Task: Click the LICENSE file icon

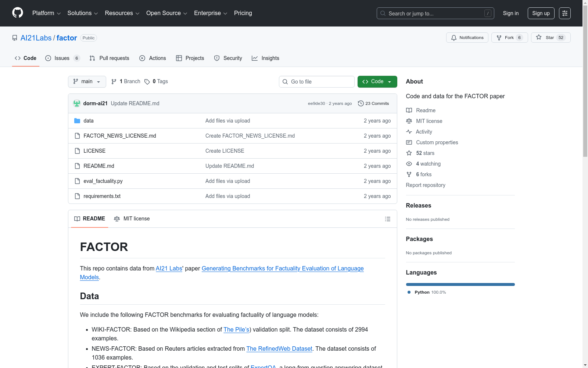Action: pos(77,151)
